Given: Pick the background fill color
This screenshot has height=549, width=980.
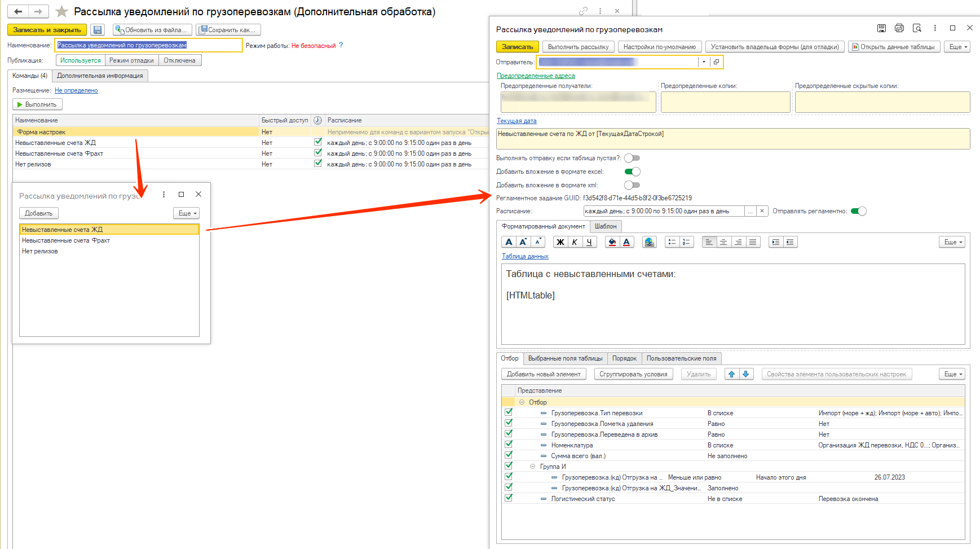Looking at the screenshot, I should click(x=612, y=242).
